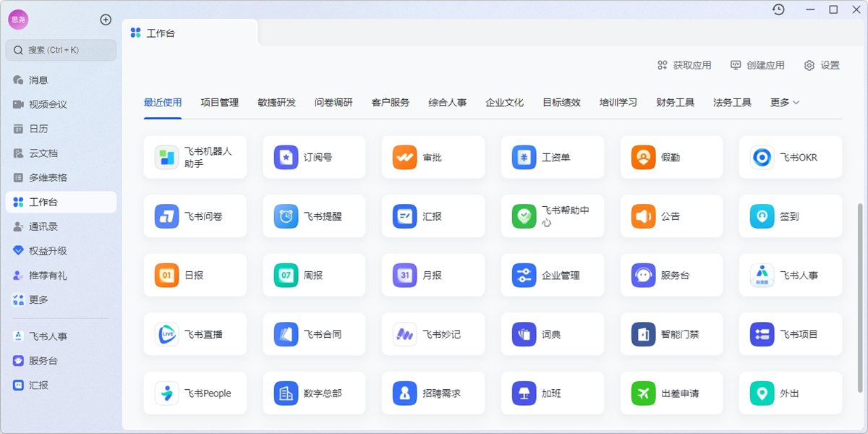Viewport: 868px width, 434px height.
Task: Go to 日历 in sidebar
Action: [61, 129]
